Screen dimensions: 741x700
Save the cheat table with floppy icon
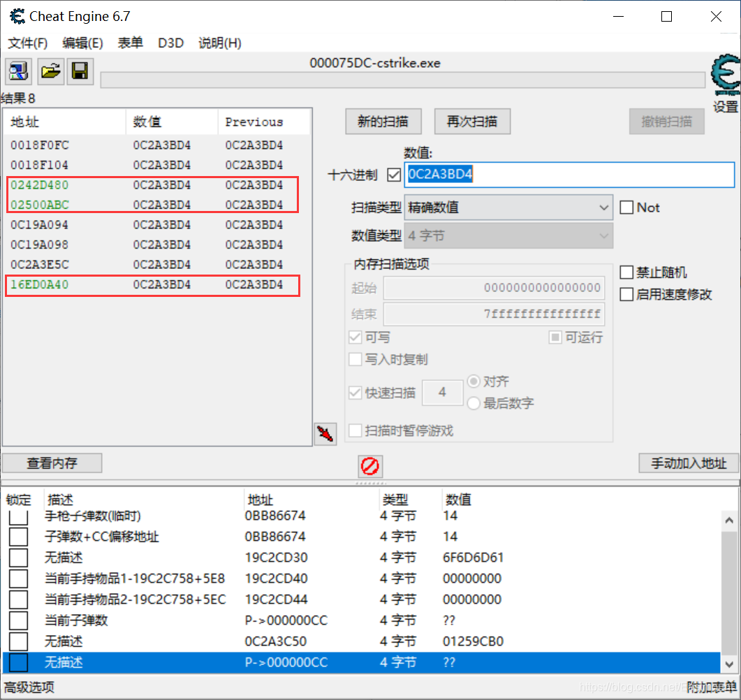(x=80, y=71)
